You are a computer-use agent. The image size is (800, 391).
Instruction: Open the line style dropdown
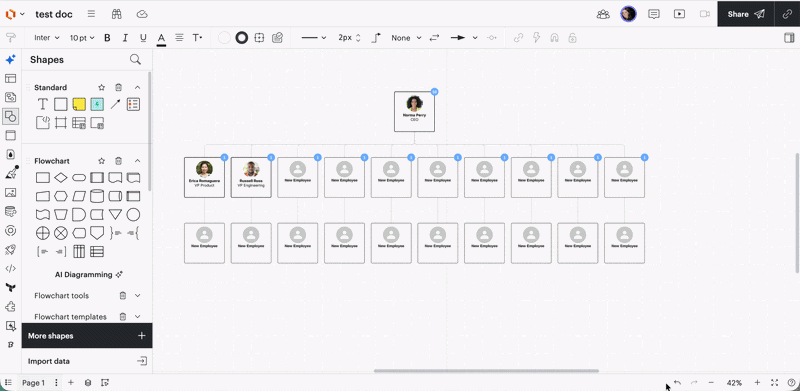coord(313,38)
